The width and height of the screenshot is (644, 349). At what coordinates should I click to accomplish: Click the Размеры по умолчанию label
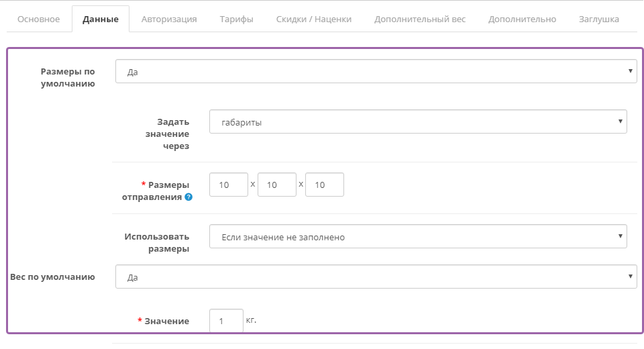tap(68, 77)
